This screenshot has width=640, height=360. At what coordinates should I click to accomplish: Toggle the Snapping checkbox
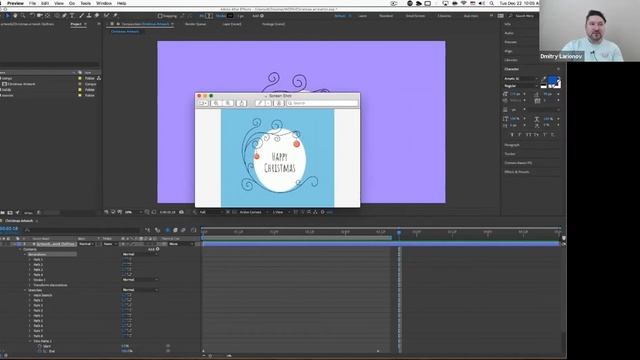click(x=160, y=16)
